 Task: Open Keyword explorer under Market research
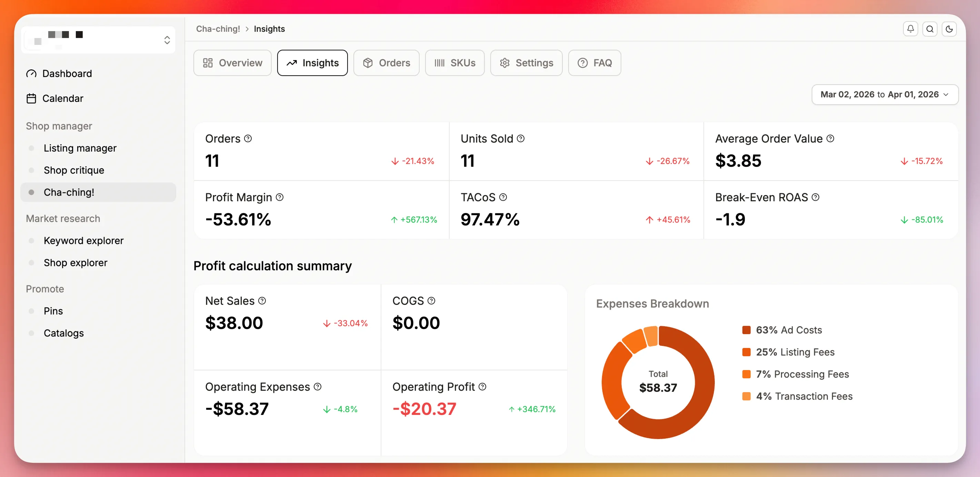pyautogui.click(x=83, y=240)
